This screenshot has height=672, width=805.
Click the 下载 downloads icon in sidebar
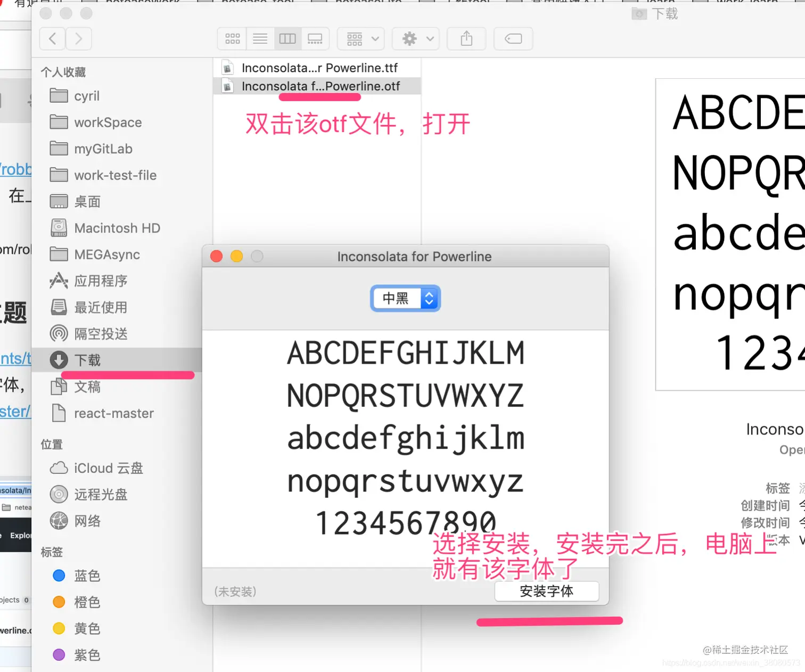(x=59, y=360)
